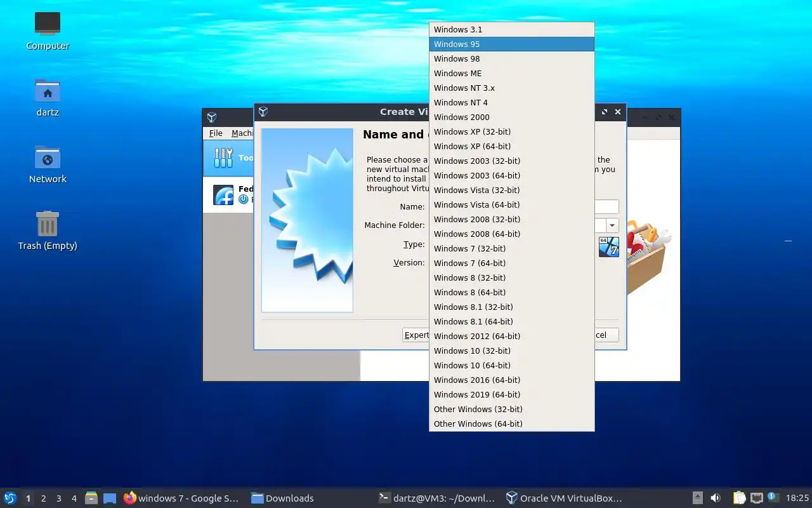Select Windows 2003 (64-bit)
The height and width of the screenshot is (508, 812).
pos(511,175)
